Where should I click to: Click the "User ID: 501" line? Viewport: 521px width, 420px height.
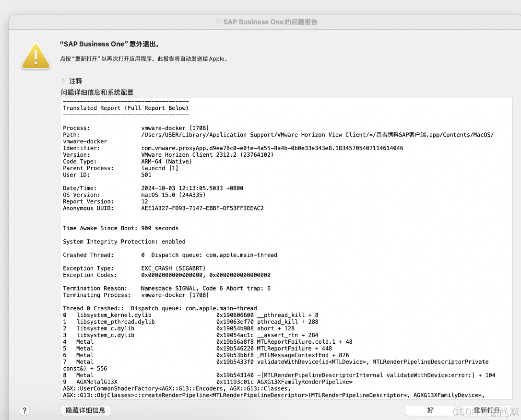tap(107, 175)
